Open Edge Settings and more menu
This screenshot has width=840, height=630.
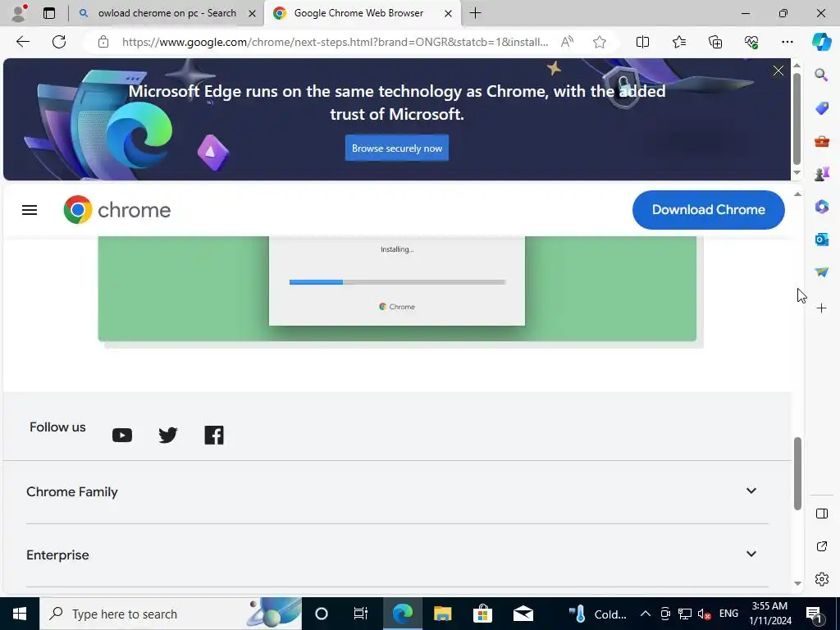point(787,42)
